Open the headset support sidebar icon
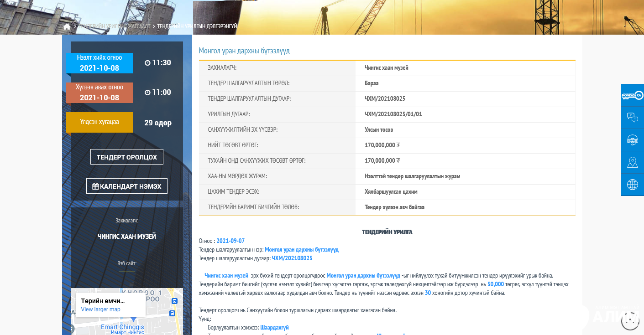 tap(633, 140)
